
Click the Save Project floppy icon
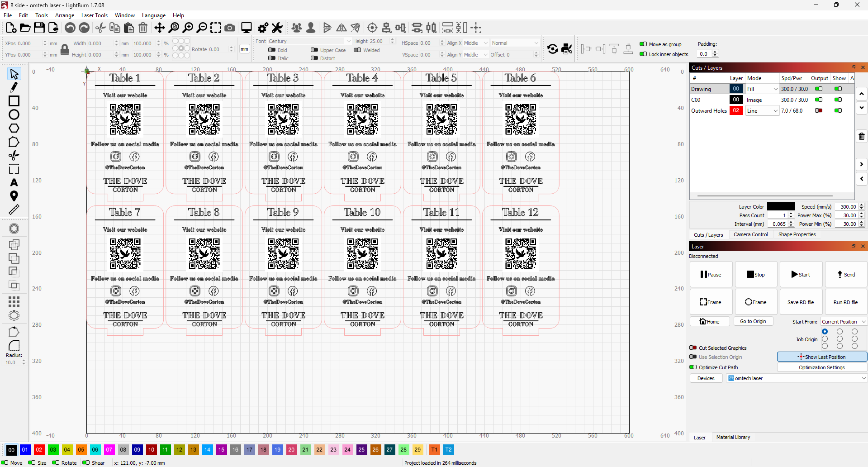[39, 28]
